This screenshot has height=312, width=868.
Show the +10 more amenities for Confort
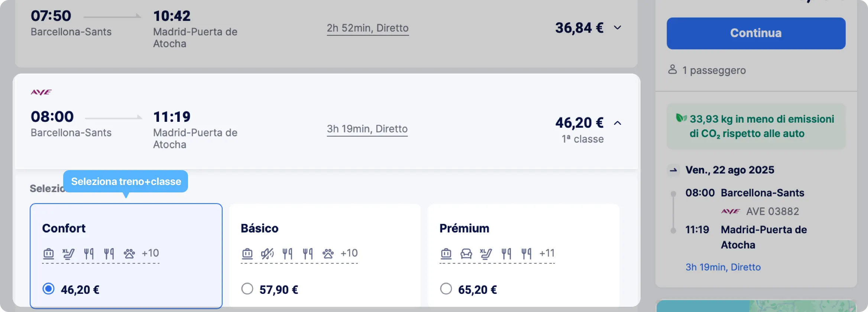(x=150, y=253)
